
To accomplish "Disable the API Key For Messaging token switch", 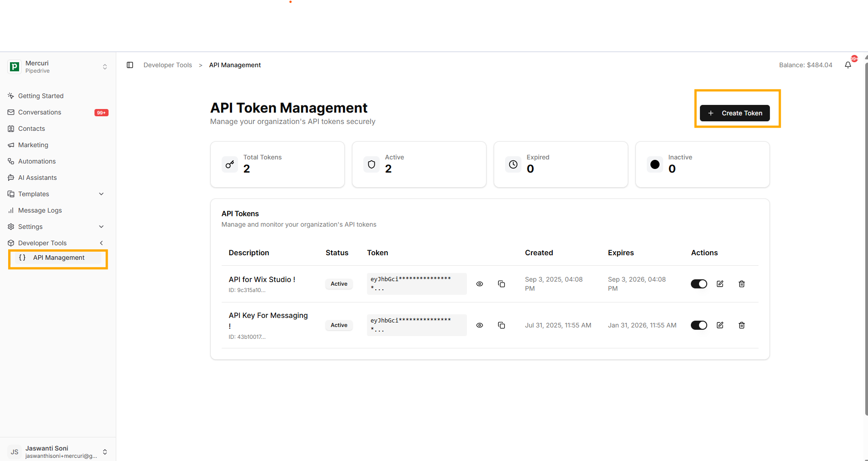I will click(x=699, y=325).
